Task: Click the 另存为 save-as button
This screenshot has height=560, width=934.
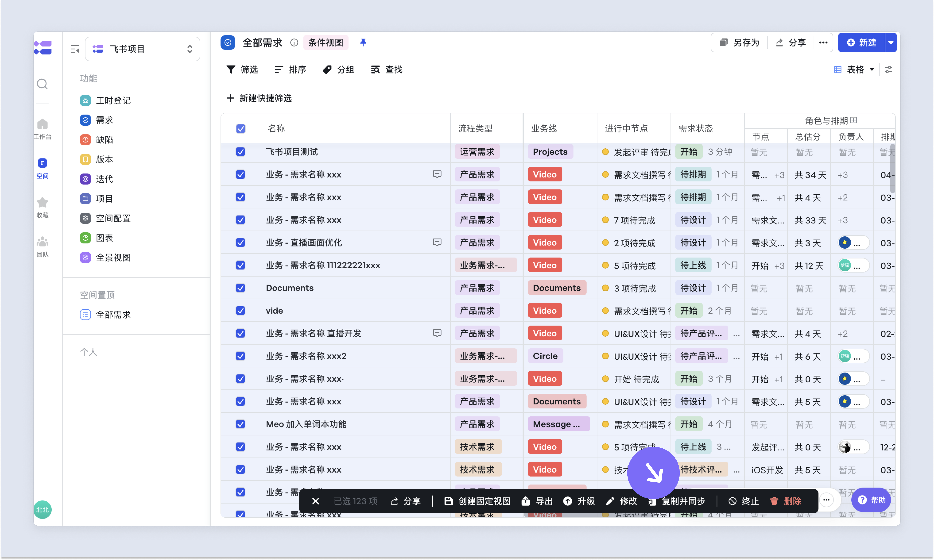Action: click(x=739, y=43)
